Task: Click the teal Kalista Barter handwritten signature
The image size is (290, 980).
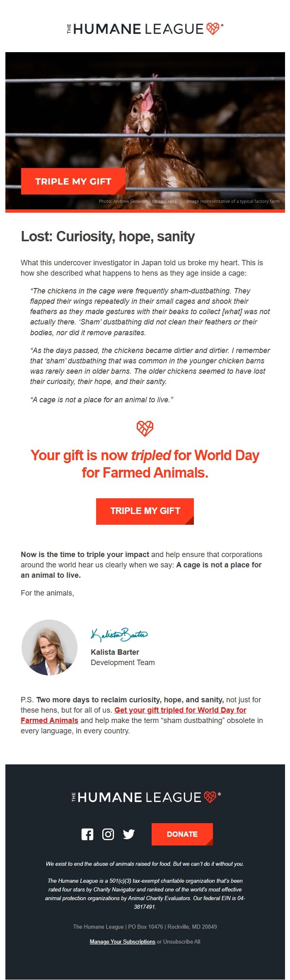Action: 119,634
